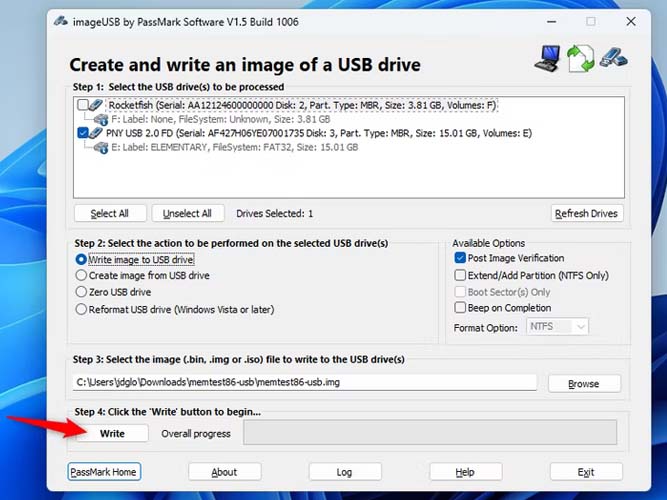The image size is (667, 500).
Task: Click the green circular arrows icon
Action: (581, 58)
